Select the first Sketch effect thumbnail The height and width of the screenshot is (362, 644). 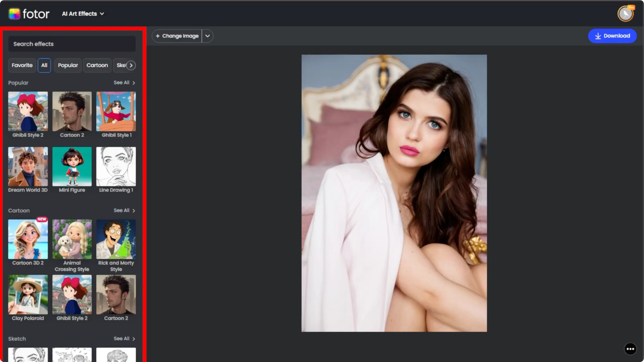pyautogui.click(x=28, y=355)
